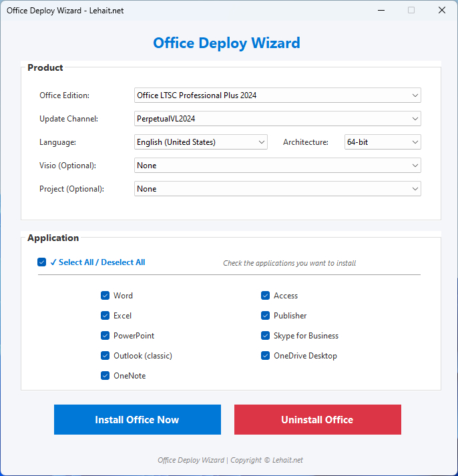Click the Skype for Business label
This screenshot has height=476, width=458.
click(306, 336)
